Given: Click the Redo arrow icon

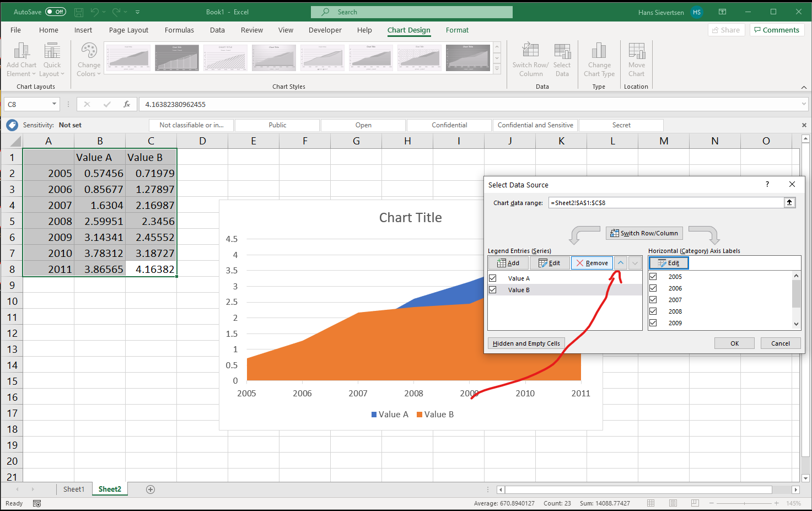Looking at the screenshot, I should tap(116, 12).
